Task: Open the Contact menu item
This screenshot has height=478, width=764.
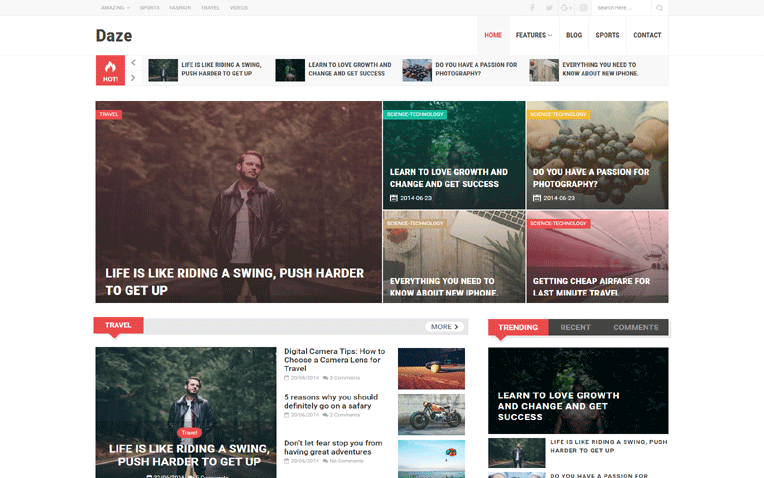Action: [x=647, y=35]
